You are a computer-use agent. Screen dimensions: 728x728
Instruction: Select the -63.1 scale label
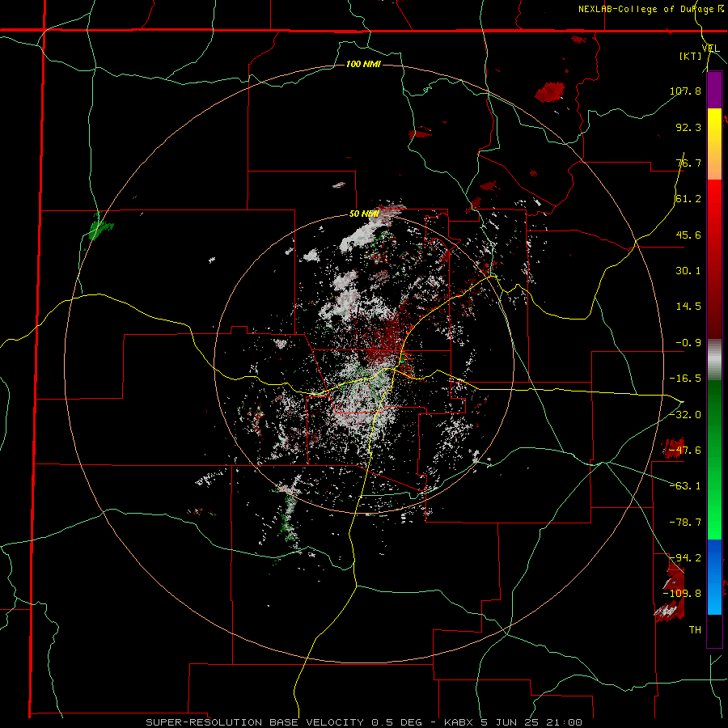(685, 486)
